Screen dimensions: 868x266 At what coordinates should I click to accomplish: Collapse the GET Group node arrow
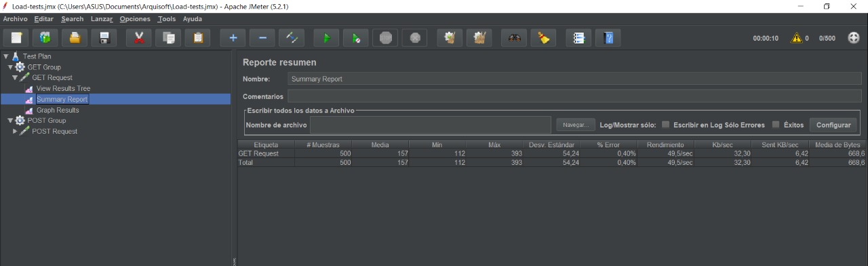click(x=11, y=67)
